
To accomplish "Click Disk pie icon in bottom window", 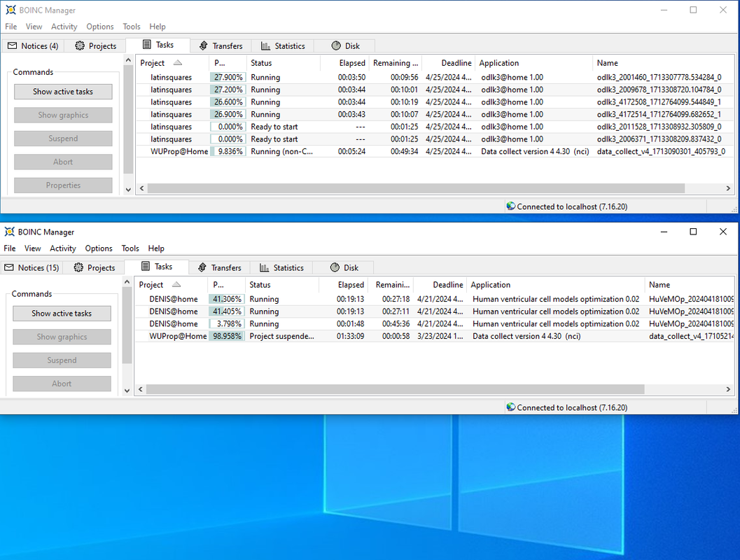I will coord(335,267).
